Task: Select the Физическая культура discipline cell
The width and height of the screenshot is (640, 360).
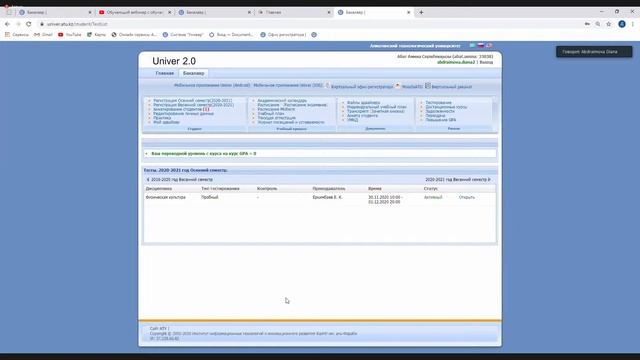Action: [165, 197]
